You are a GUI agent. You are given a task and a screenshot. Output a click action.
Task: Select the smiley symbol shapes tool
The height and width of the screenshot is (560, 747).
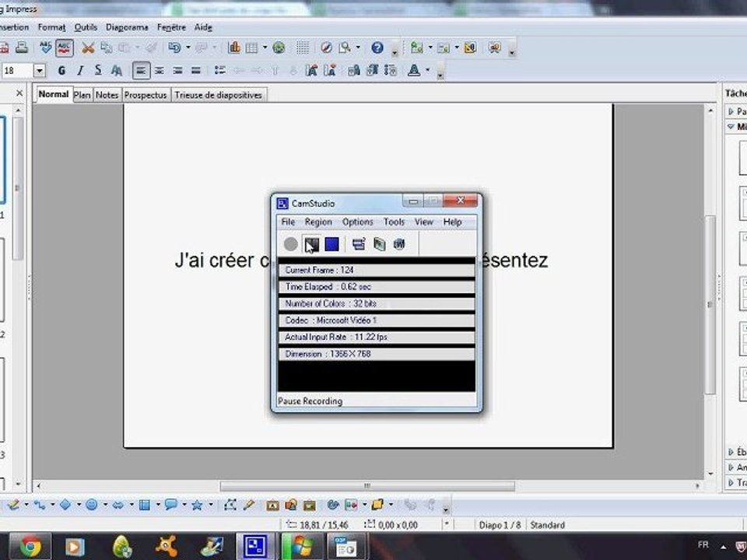92,505
